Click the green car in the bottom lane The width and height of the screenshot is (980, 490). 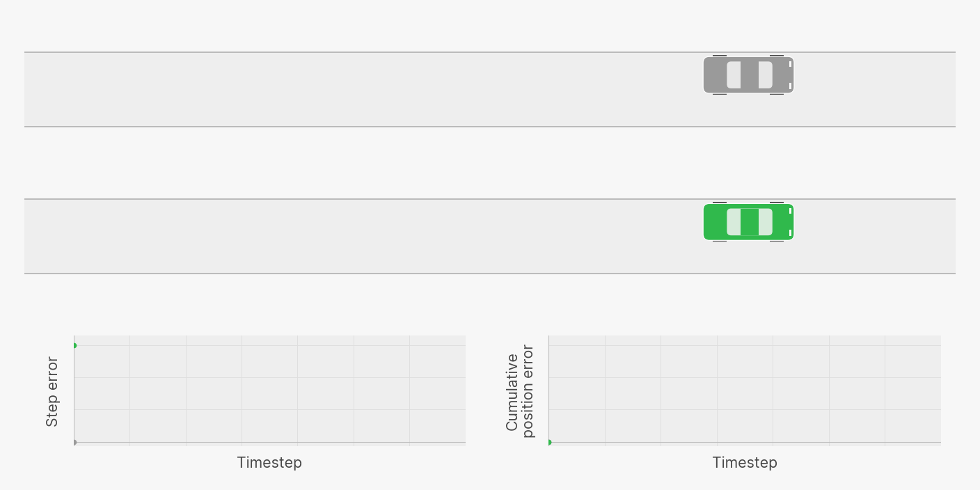[x=748, y=222]
